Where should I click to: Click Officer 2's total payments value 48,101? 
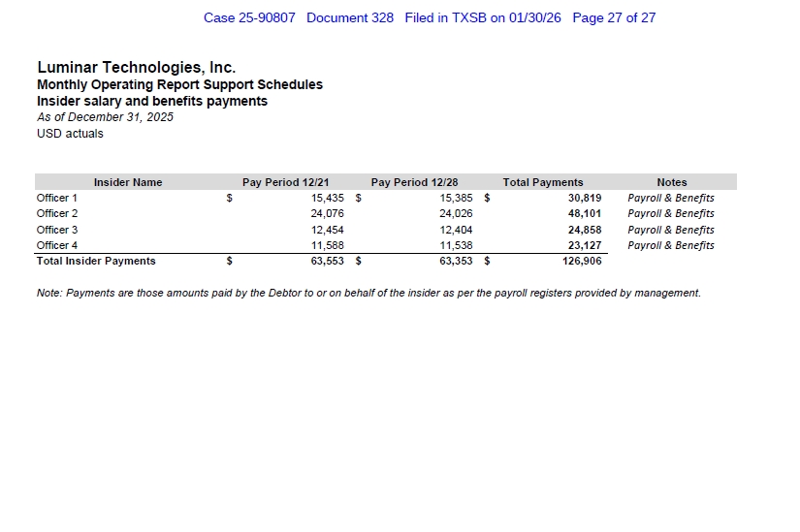click(585, 213)
